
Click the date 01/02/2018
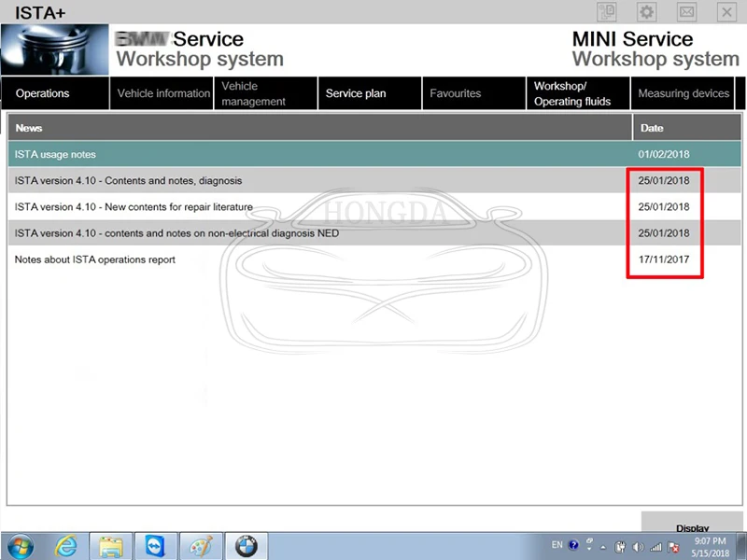(664, 154)
